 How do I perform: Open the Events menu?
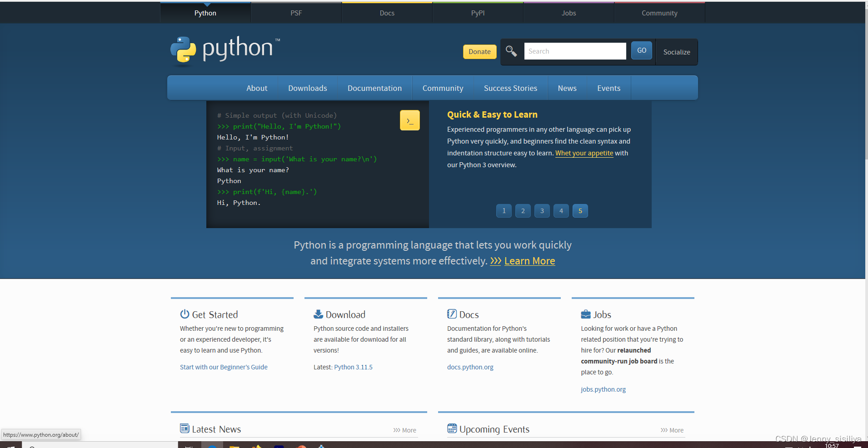click(609, 88)
